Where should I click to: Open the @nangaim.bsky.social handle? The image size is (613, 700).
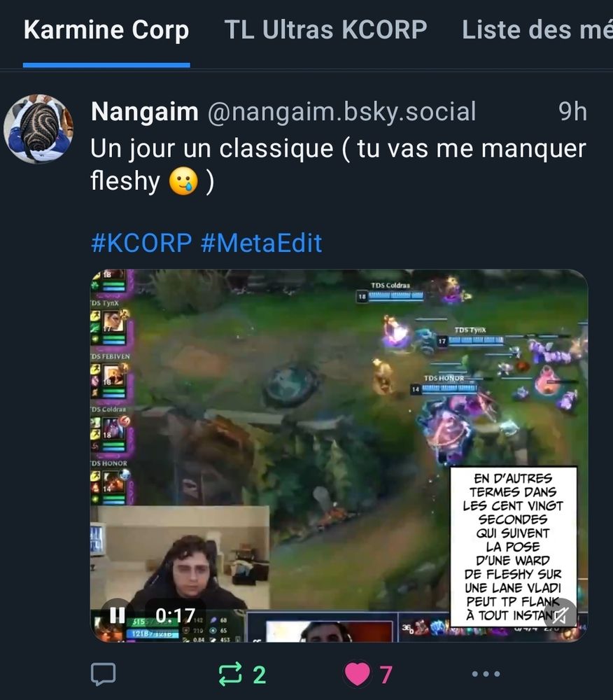point(341,111)
